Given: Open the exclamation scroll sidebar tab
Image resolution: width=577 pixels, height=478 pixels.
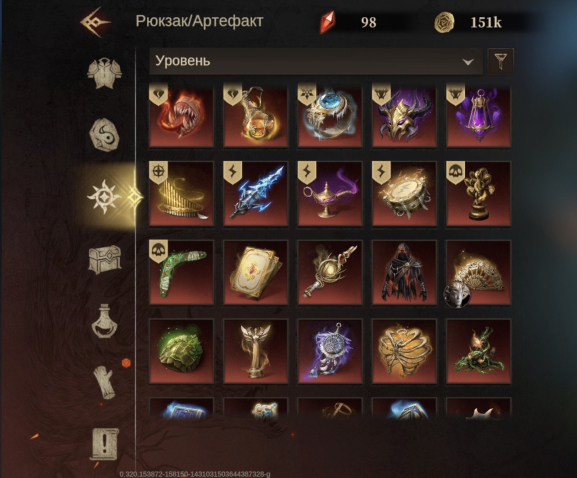Looking at the screenshot, I should pyautogui.click(x=105, y=444).
